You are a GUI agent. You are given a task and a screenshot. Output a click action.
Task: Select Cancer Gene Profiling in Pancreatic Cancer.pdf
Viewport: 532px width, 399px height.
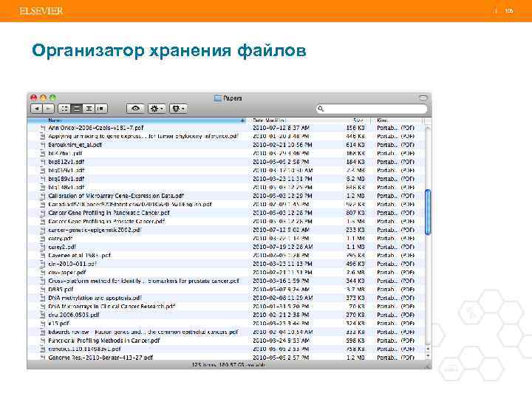tap(109, 213)
